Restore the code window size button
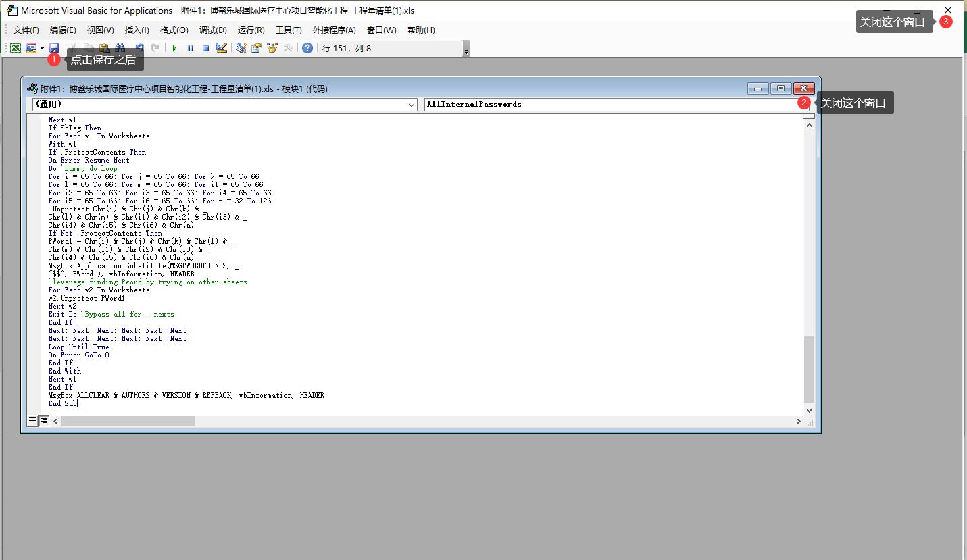This screenshot has width=967, height=560. [x=780, y=88]
